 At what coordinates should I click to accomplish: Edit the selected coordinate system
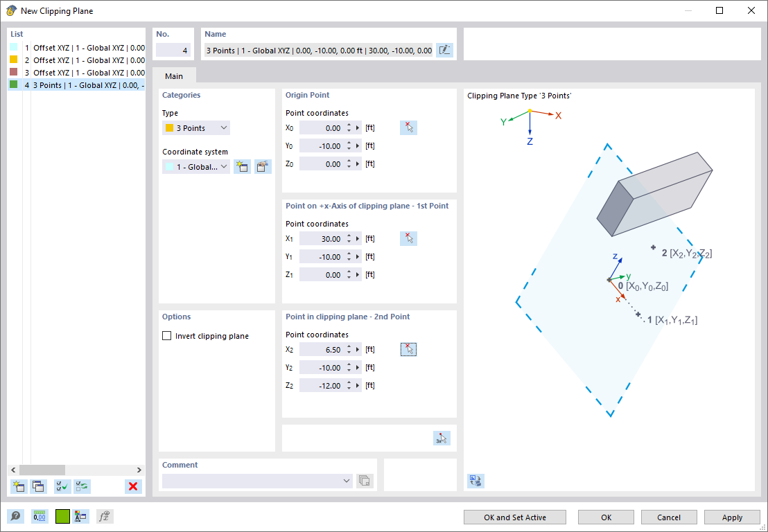[x=263, y=166]
